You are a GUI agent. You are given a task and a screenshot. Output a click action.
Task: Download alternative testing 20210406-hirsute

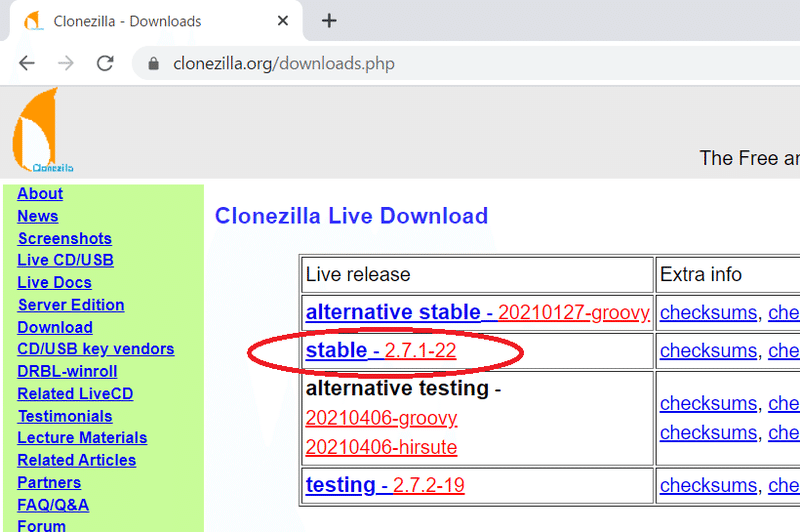coord(381,447)
